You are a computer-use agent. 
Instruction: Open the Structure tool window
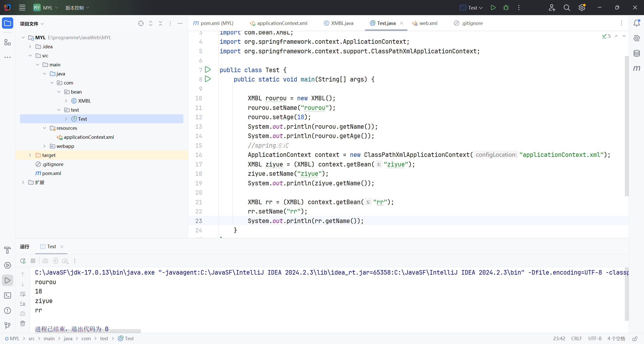click(x=8, y=42)
